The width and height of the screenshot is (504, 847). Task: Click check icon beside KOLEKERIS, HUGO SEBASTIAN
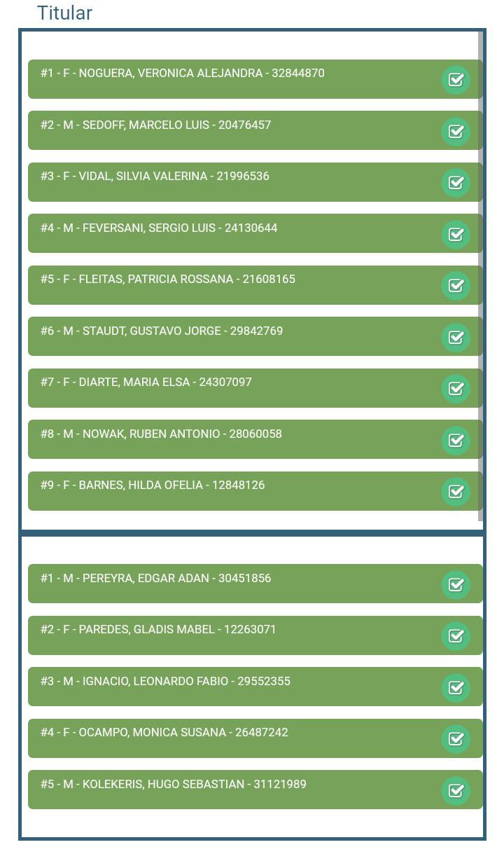tap(456, 790)
